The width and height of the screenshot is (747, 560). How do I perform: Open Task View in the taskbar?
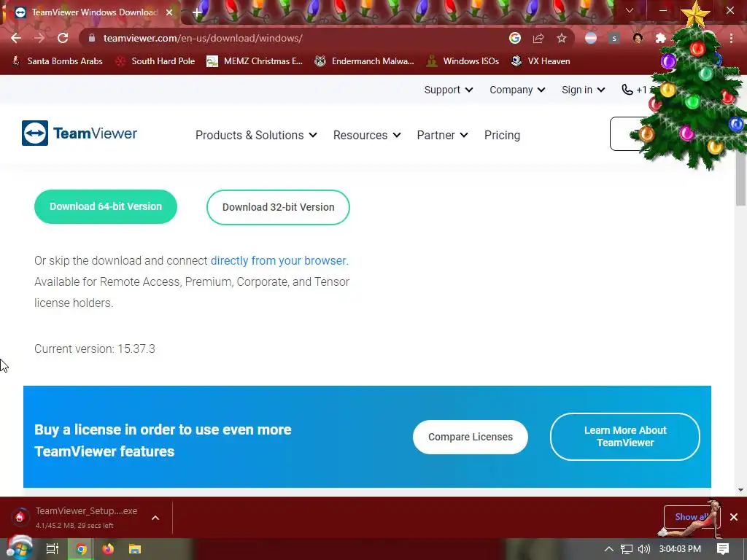point(53,549)
